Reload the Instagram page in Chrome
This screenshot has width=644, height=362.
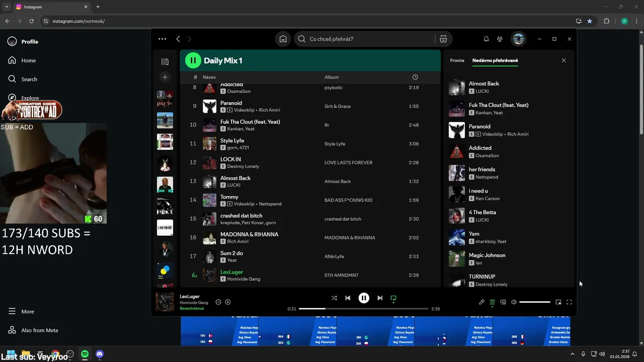(32, 21)
